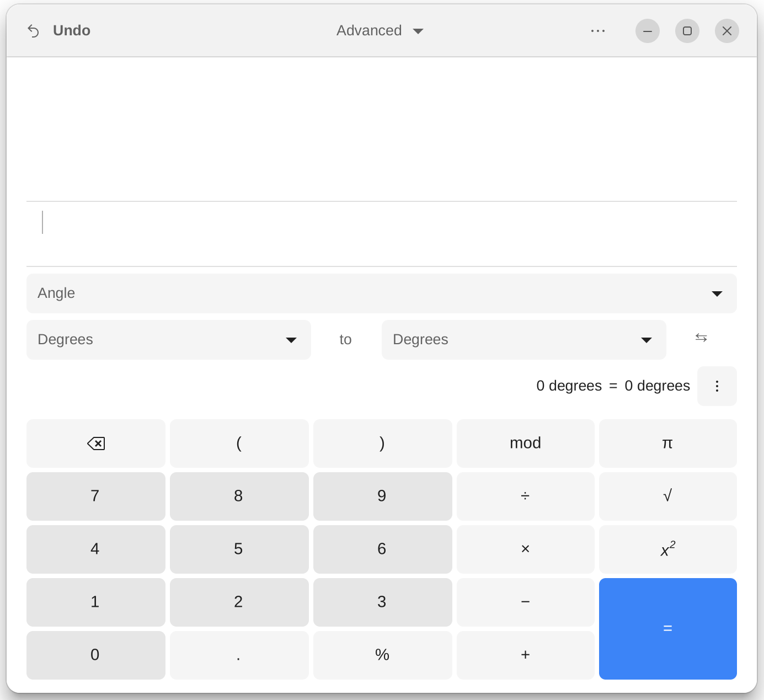
Task: Open the primary menu via the ellipsis
Action: pos(598,30)
